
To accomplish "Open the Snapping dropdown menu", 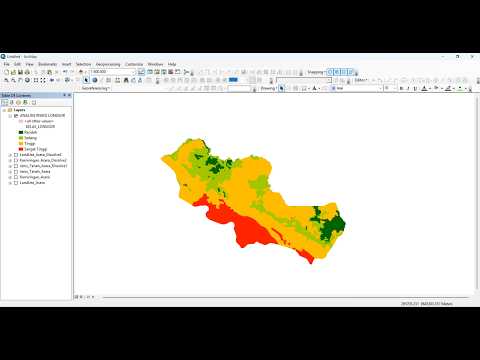I will pyautogui.click(x=316, y=72).
